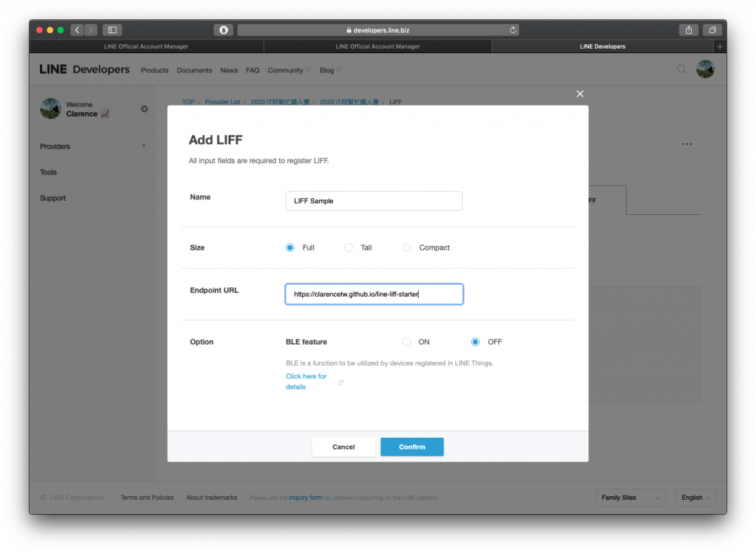The width and height of the screenshot is (756, 553).
Task: Open the Blog link
Action: point(330,70)
